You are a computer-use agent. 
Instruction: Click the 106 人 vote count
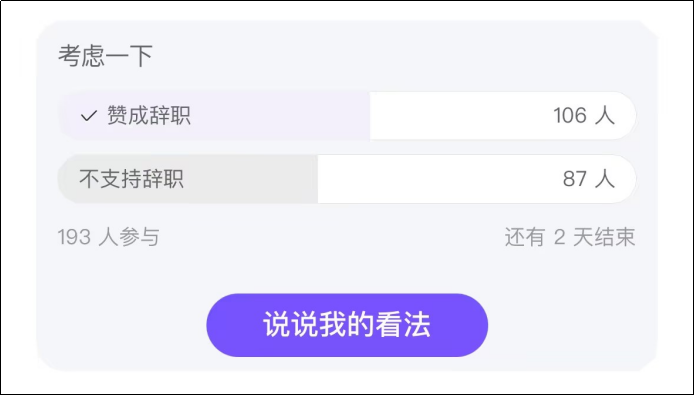(584, 116)
